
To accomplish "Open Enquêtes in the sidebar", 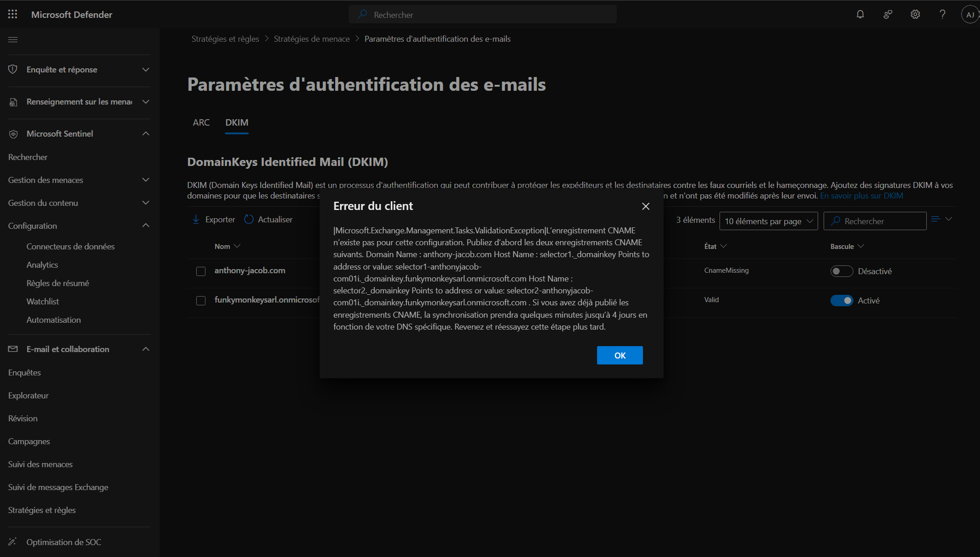I will [24, 372].
